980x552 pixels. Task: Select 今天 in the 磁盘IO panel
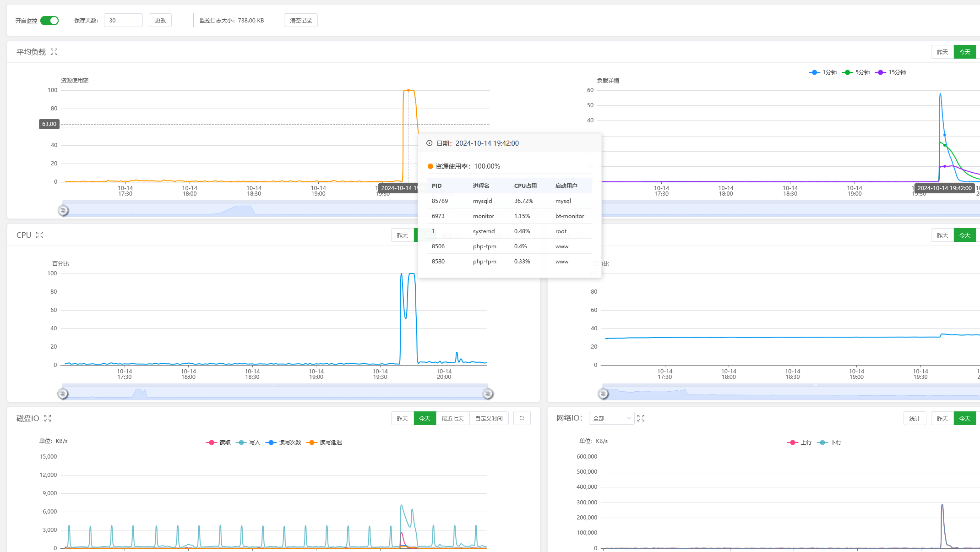(425, 418)
